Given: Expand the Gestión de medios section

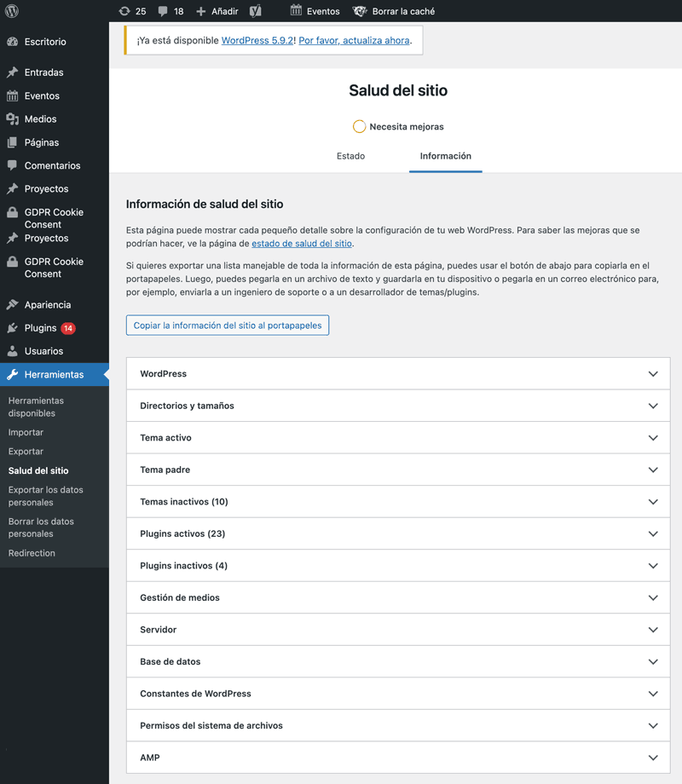Looking at the screenshot, I should pos(398,597).
